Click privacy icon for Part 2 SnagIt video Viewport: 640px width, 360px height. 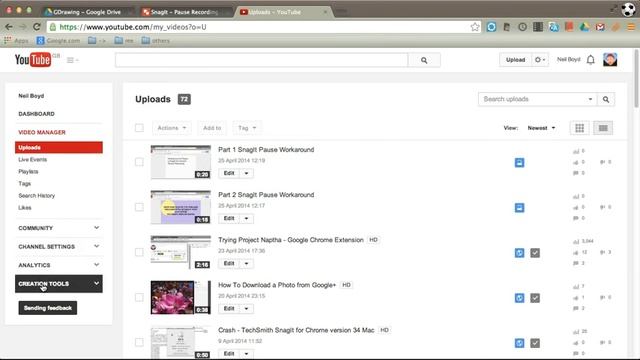pos(519,208)
